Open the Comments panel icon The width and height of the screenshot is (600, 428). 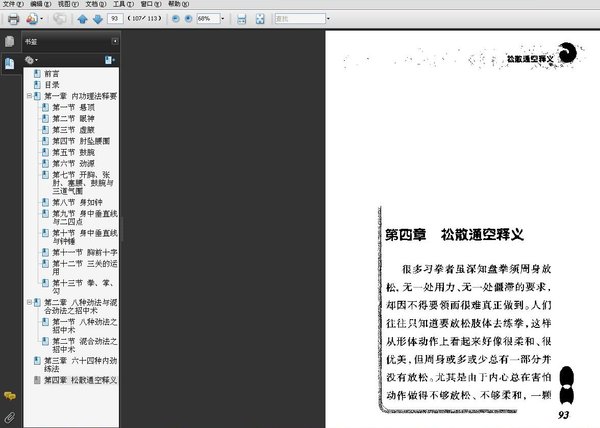[10, 395]
